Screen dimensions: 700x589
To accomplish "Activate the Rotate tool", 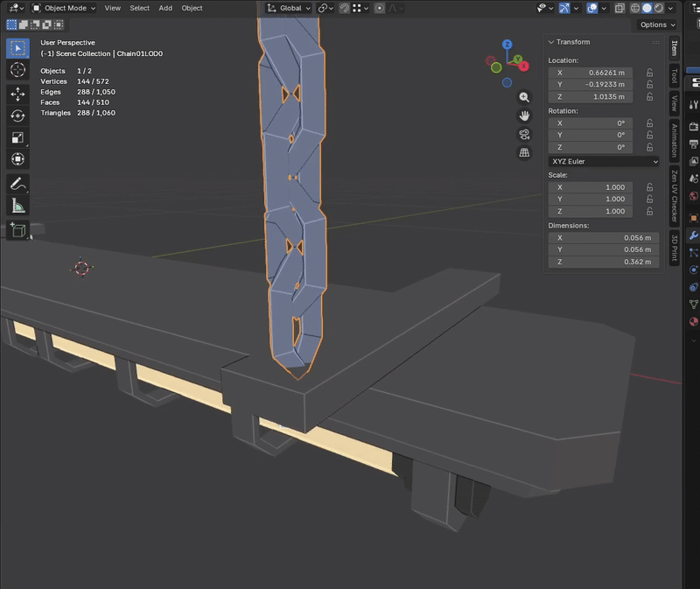I will point(17,116).
